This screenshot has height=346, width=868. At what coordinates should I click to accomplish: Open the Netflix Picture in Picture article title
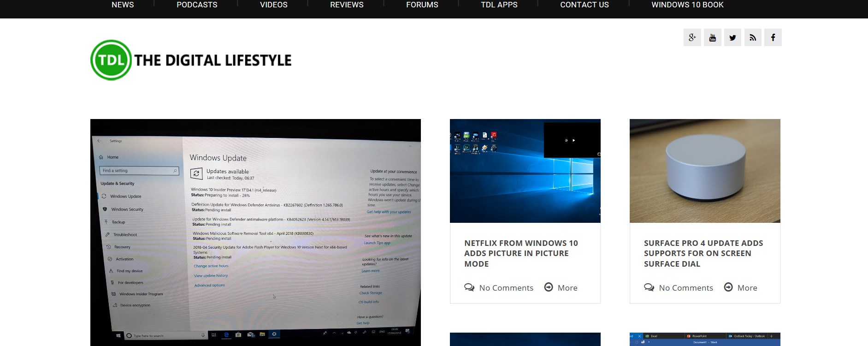[521, 253]
